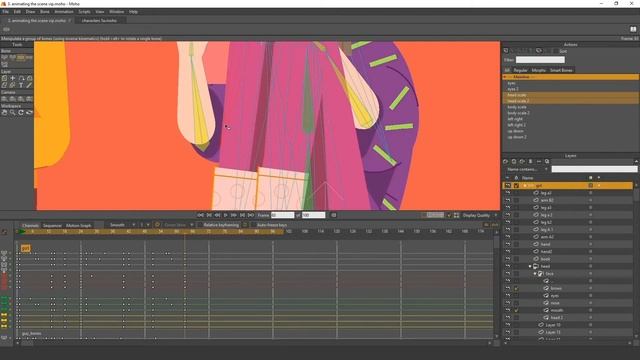Image resolution: width=640 pixels, height=360 pixels.
Task: Toggle visibility of the mouth layer
Action: coord(508,310)
